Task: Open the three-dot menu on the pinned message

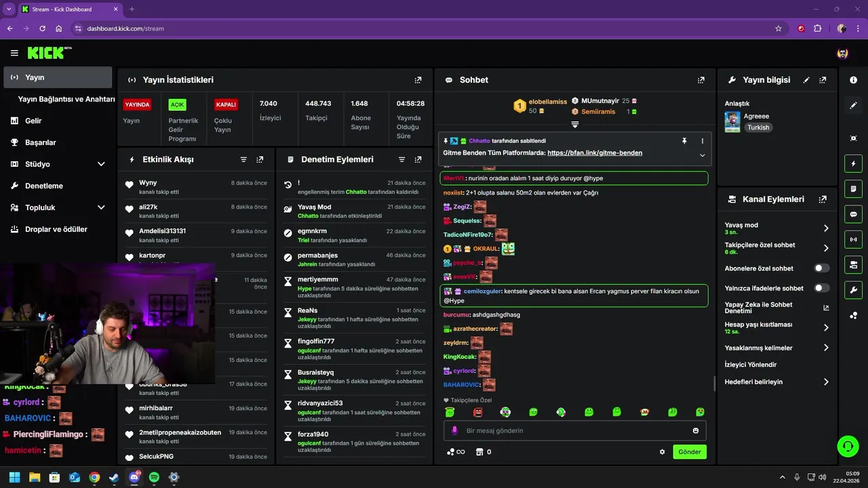Action: pos(702,141)
